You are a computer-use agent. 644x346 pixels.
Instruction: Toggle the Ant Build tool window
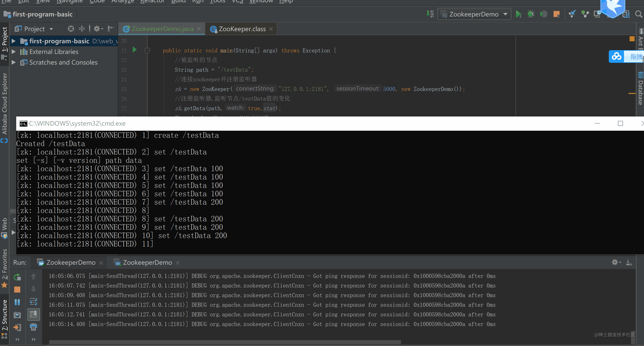[640, 39]
